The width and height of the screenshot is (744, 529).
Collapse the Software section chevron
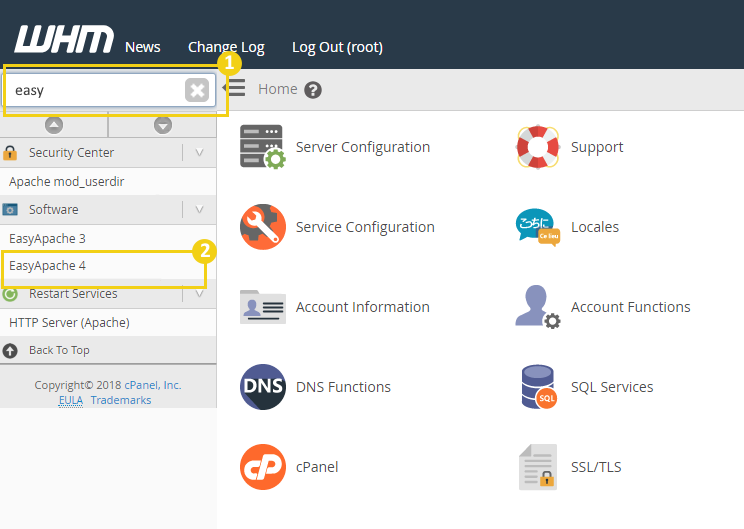click(x=199, y=209)
